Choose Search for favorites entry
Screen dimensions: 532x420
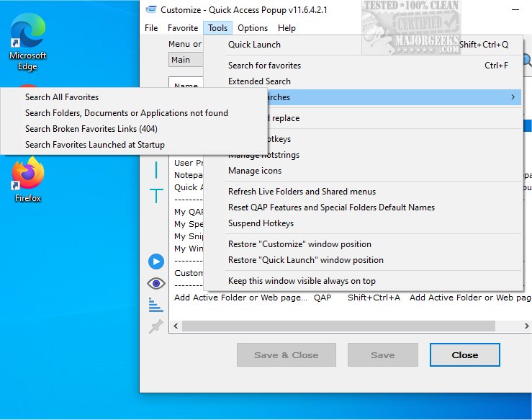click(x=363, y=65)
